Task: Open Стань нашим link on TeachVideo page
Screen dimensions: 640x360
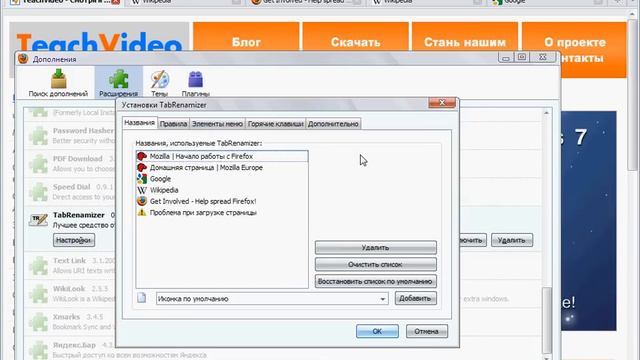Action: [465, 42]
